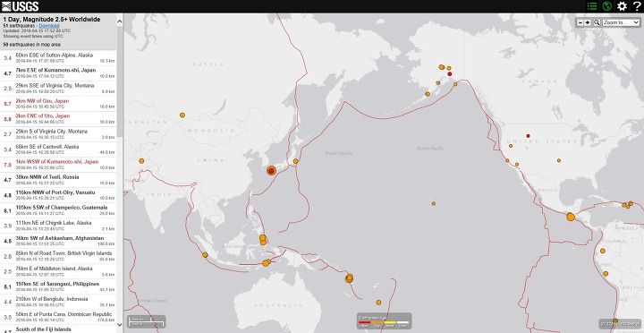Open 85km N of Road Town event
This screenshot has height=333, width=644.
pyautogui.click(x=58, y=256)
